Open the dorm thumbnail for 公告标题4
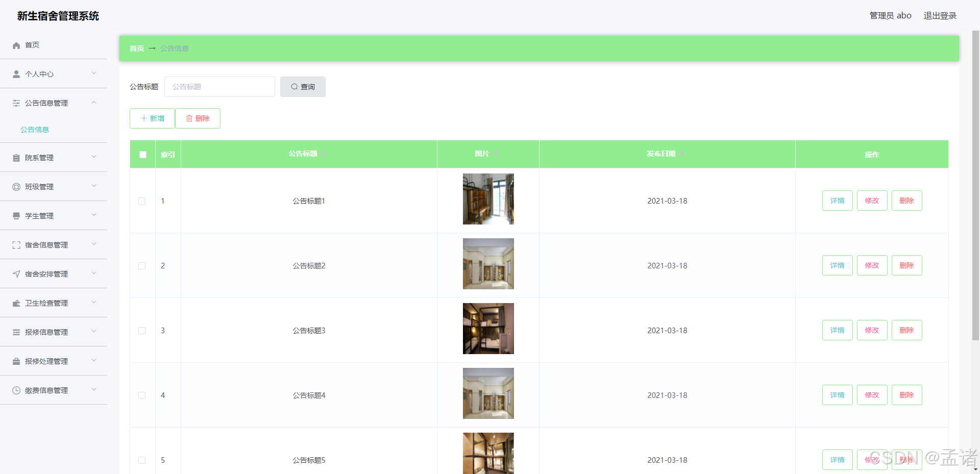This screenshot has width=980, height=474. 488,393
